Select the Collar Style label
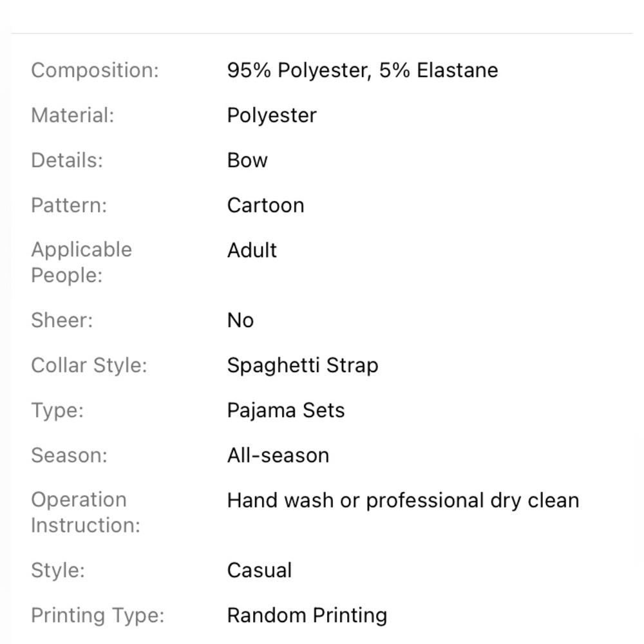Image resolution: width=644 pixels, height=644 pixels. click(89, 366)
